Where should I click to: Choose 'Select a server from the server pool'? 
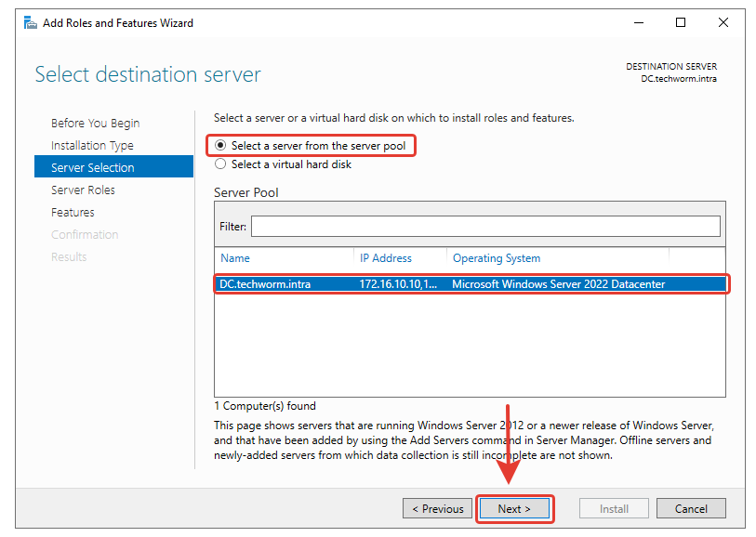click(220, 146)
